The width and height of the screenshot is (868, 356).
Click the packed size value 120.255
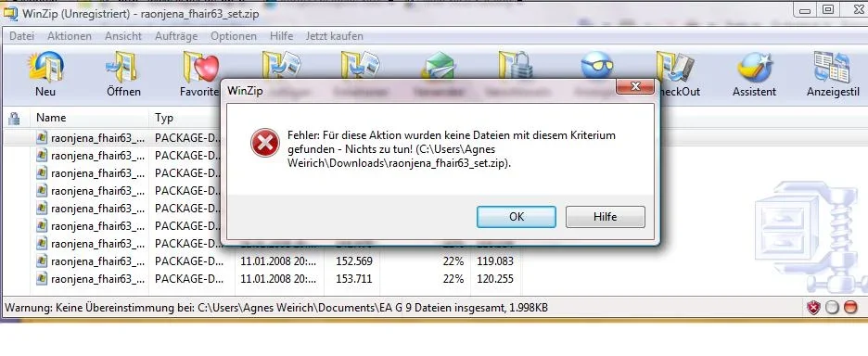pyautogui.click(x=495, y=278)
